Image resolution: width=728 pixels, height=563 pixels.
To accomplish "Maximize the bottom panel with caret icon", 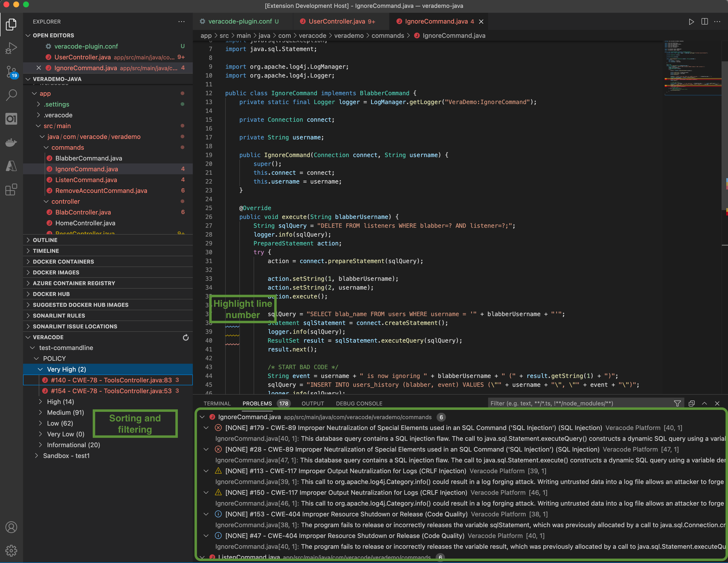I will coord(704,403).
